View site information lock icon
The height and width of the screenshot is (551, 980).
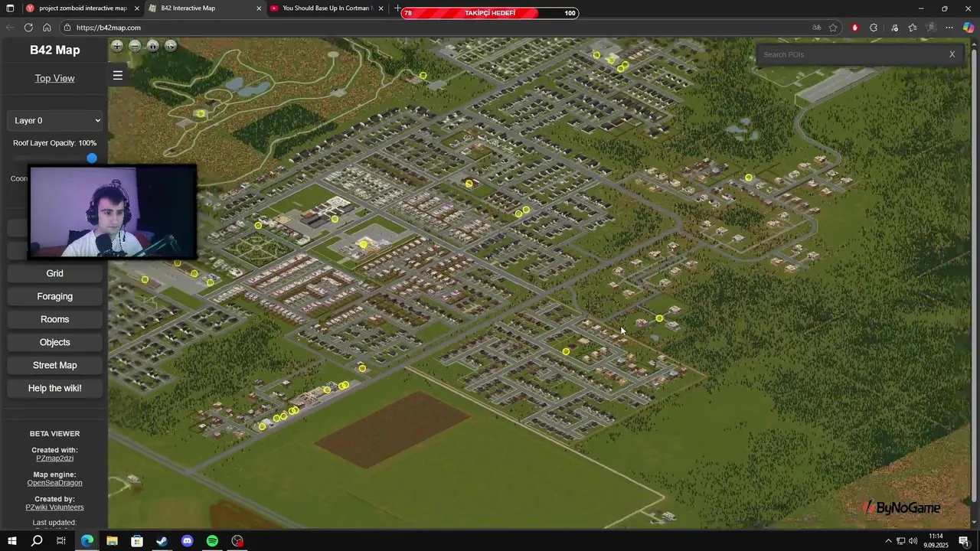pos(67,28)
